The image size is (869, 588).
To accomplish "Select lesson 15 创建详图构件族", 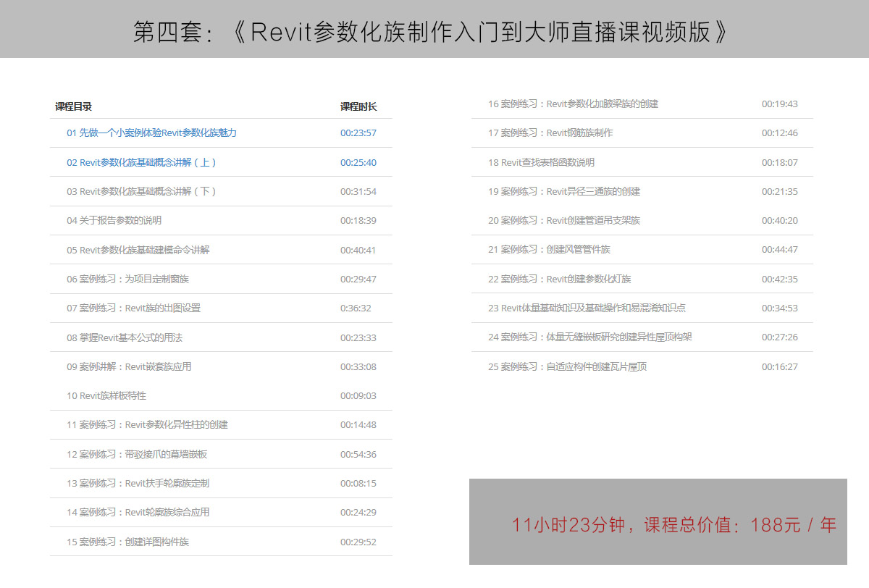I will (x=127, y=542).
